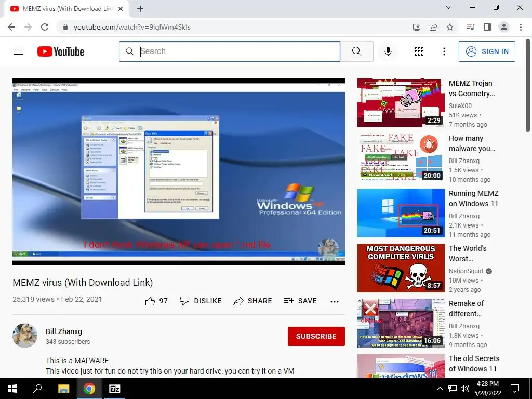The width and height of the screenshot is (532, 399).
Task: Click title 'MEMZ Trojan vs Geometry…'
Action: (x=472, y=88)
